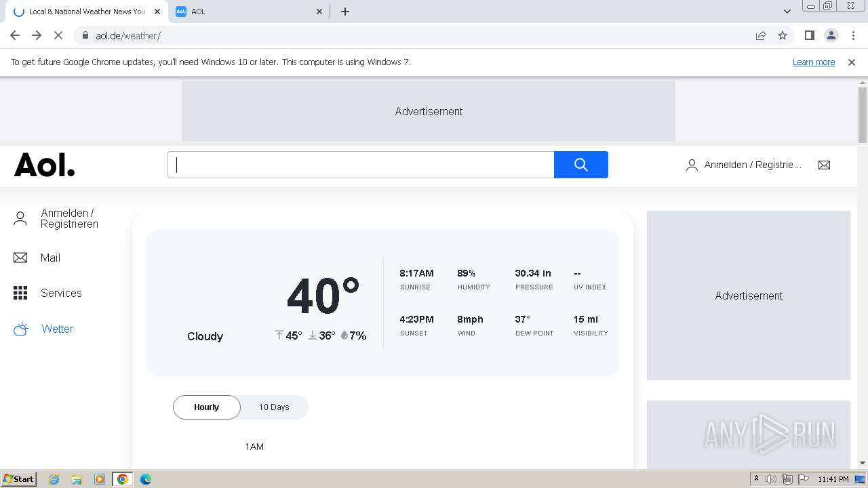The height and width of the screenshot is (488, 868).
Task: Share this page icon
Action: click(x=761, y=35)
